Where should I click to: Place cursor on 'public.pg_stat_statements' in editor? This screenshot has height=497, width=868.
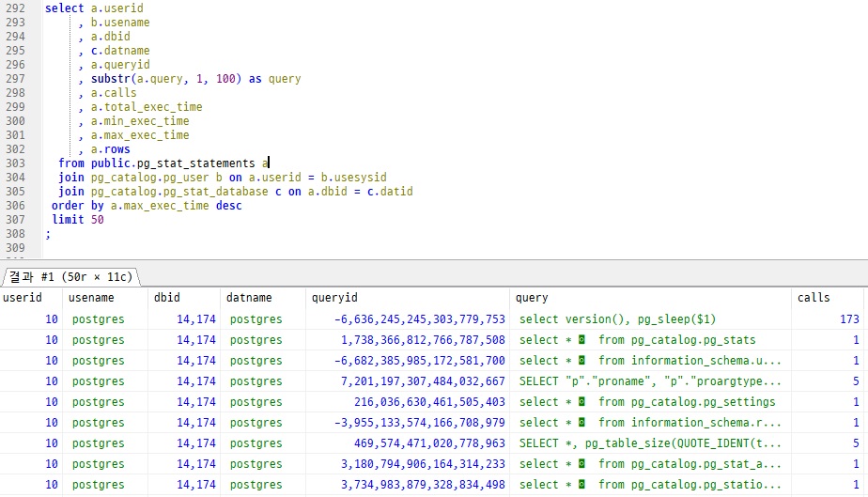coord(173,163)
